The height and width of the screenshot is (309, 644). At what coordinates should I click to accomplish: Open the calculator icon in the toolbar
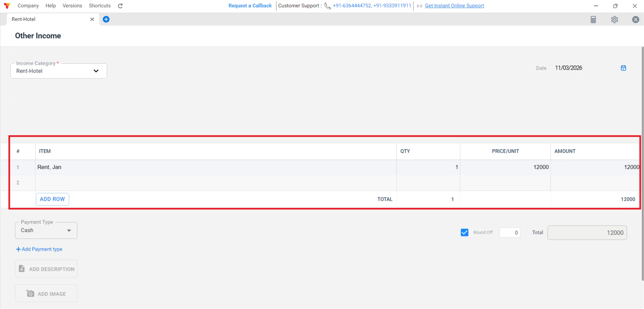[593, 20]
